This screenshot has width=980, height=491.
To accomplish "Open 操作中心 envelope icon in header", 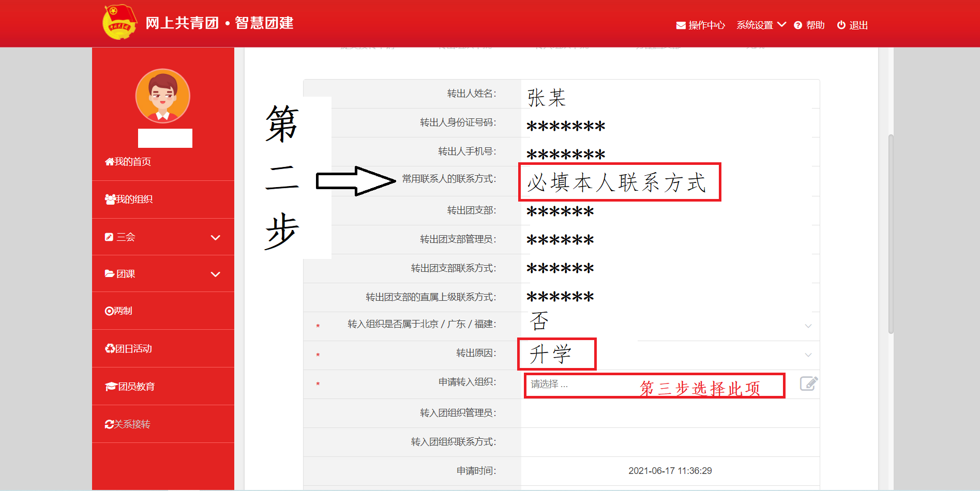I will point(681,25).
